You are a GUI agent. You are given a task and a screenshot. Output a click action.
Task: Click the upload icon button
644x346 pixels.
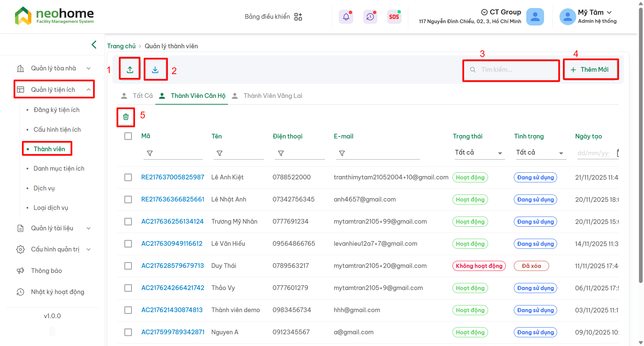tap(130, 69)
